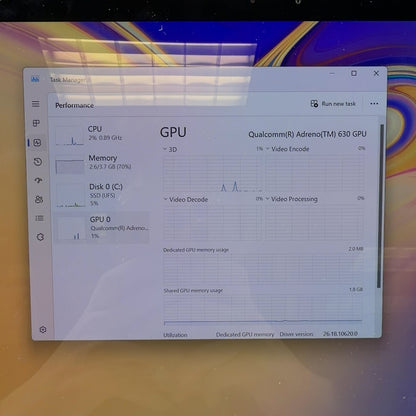The height and width of the screenshot is (416, 416).
Task: Click the GPU 0 usage mini graph
Action: point(72,228)
